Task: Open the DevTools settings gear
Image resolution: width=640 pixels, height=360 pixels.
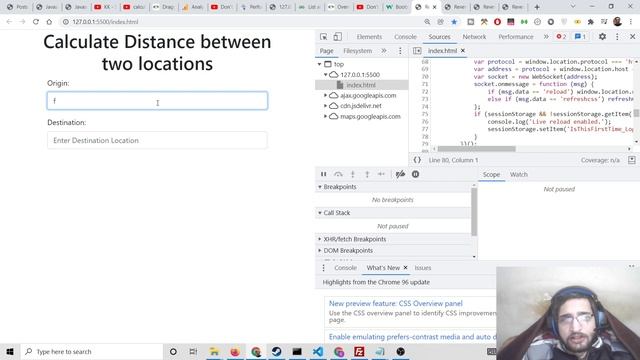Action: pyautogui.click(x=602, y=37)
